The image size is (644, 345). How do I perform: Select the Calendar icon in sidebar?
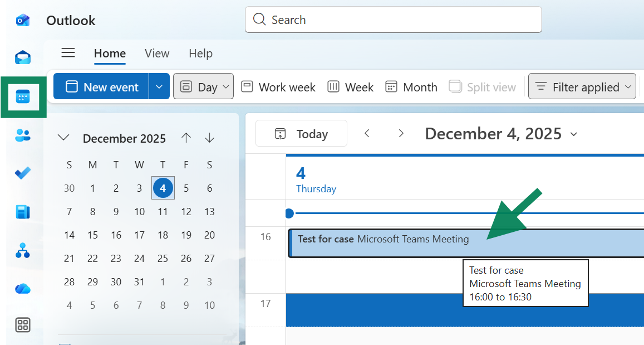point(23,98)
